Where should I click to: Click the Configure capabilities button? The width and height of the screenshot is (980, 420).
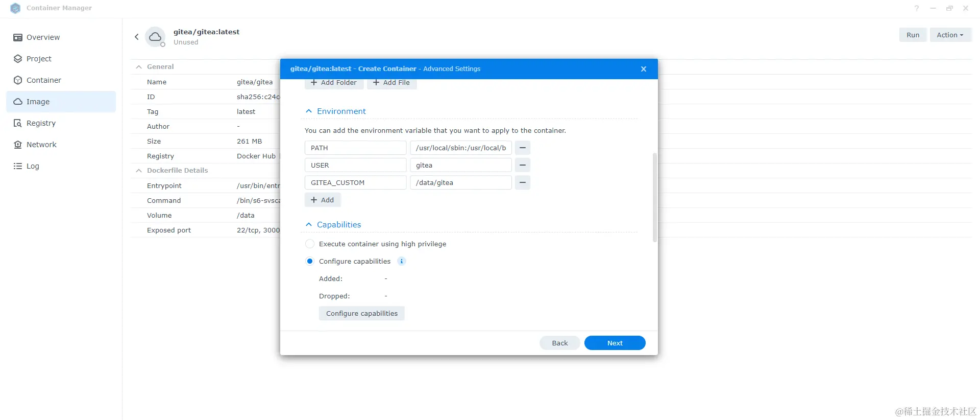click(x=362, y=313)
